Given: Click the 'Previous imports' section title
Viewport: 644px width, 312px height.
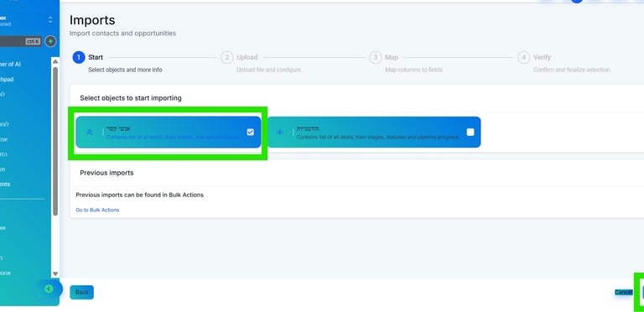Looking at the screenshot, I should 106,173.
